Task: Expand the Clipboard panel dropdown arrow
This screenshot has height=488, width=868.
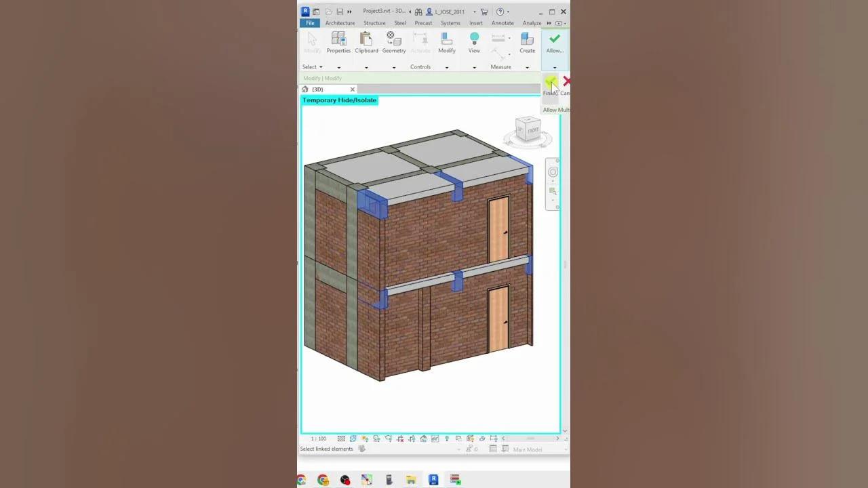Action: pyautogui.click(x=366, y=67)
